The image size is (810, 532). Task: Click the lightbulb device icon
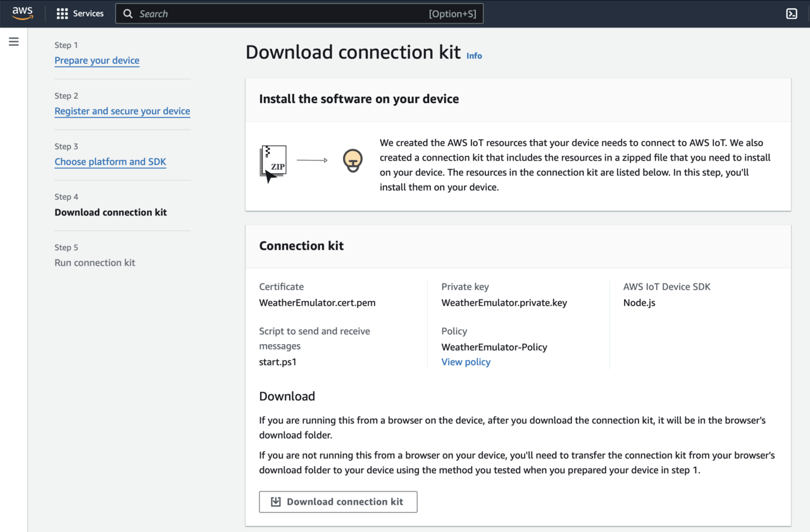pyautogui.click(x=352, y=161)
